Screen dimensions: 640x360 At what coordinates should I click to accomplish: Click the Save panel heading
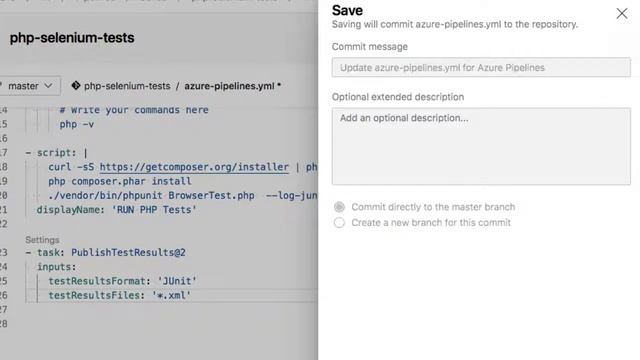click(347, 11)
